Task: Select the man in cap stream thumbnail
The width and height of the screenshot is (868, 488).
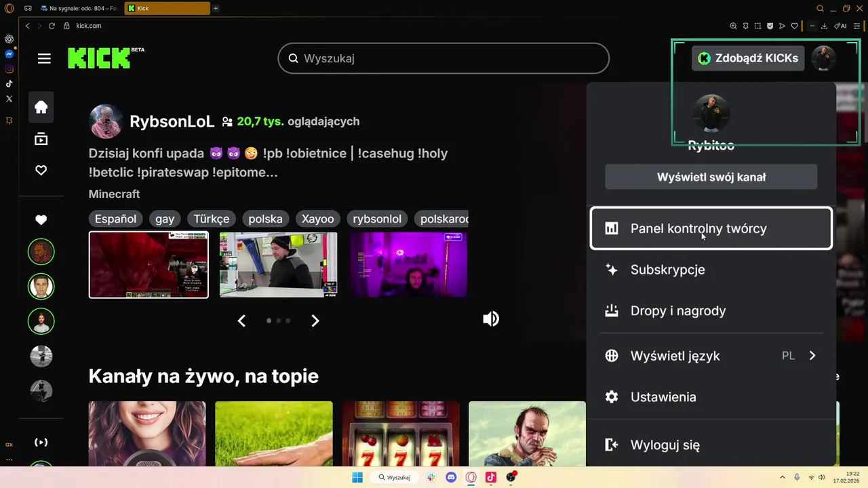Action: 278,265
